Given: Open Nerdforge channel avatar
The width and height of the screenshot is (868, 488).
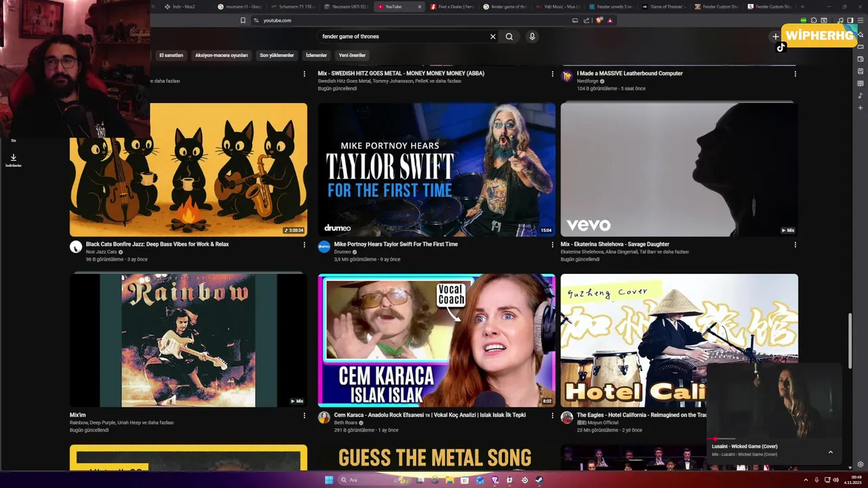Looking at the screenshot, I should tap(567, 76).
